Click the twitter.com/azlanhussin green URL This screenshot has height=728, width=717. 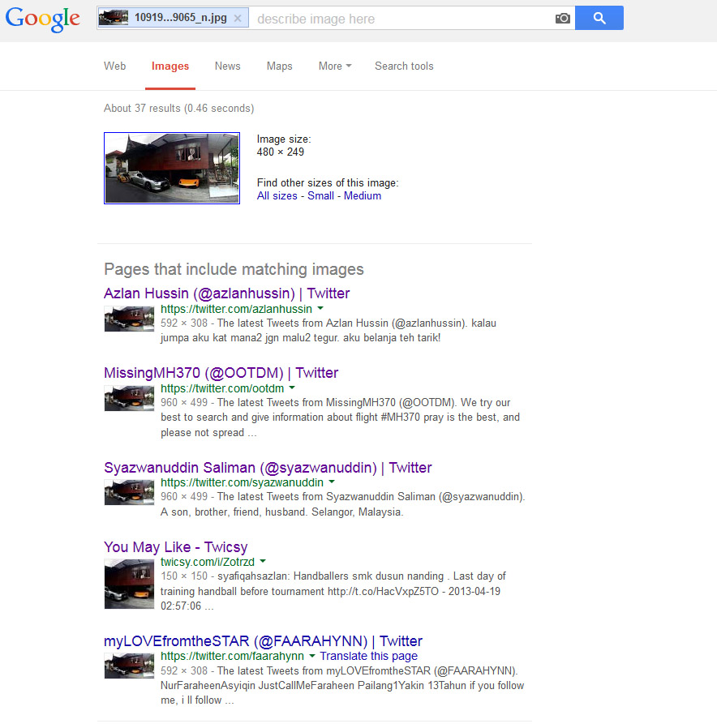[236, 309]
